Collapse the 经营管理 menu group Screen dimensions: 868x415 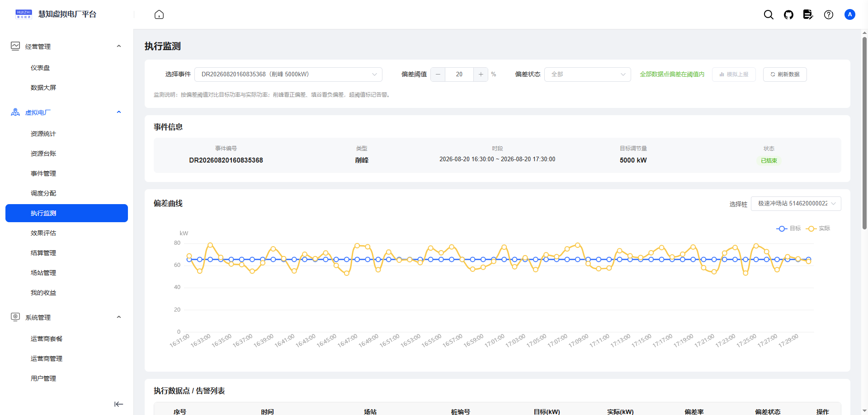pos(119,46)
